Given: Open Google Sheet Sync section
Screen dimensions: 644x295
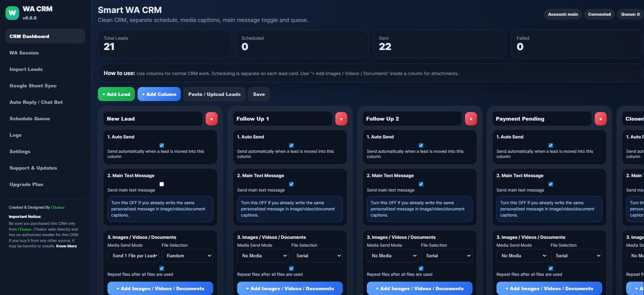Looking at the screenshot, I should (45, 86).
